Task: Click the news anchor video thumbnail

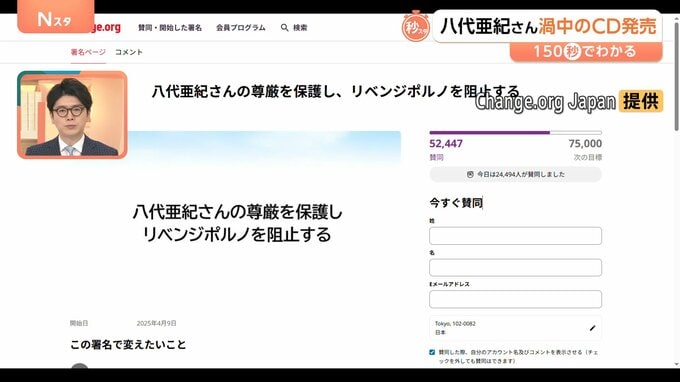Action: point(72,115)
